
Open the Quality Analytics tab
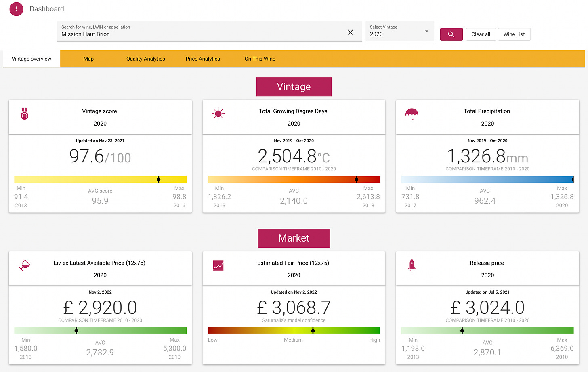pyautogui.click(x=145, y=59)
